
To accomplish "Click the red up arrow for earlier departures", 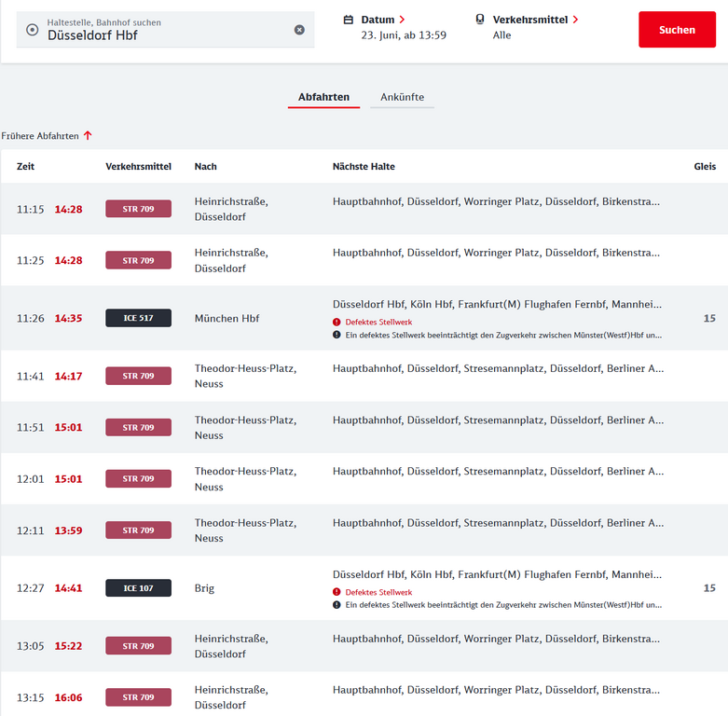I will click(88, 135).
